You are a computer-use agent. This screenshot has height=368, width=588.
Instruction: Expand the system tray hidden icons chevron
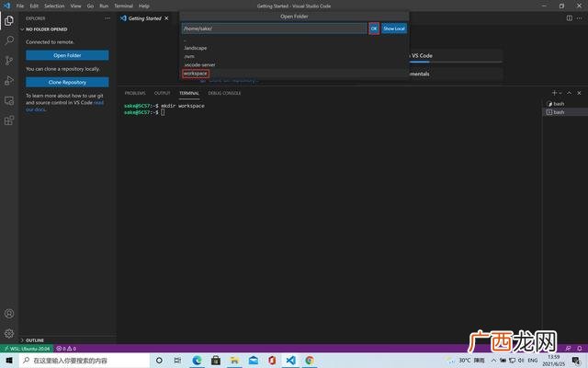(x=493, y=361)
